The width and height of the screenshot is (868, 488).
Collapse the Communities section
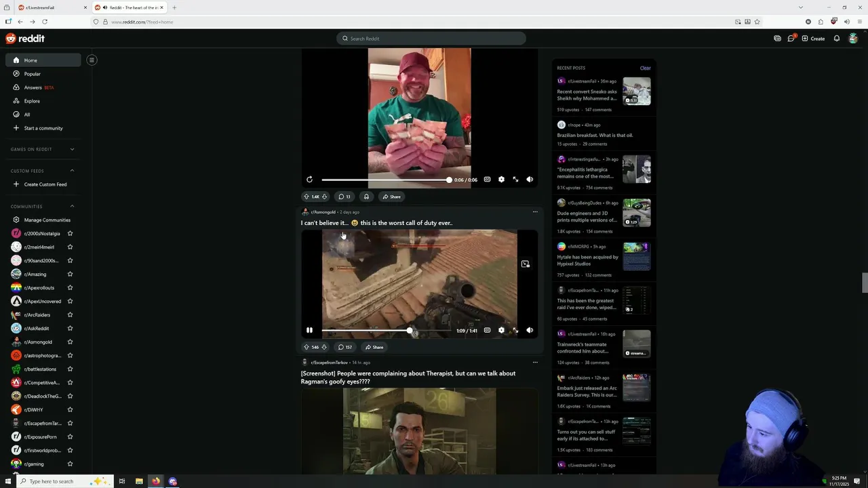pos(43,206)
